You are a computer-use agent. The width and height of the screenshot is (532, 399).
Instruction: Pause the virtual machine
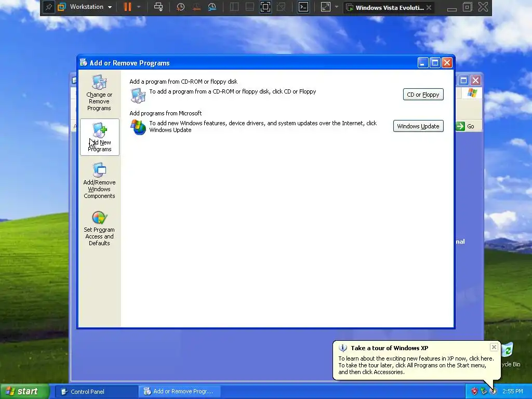coord(128,7)
